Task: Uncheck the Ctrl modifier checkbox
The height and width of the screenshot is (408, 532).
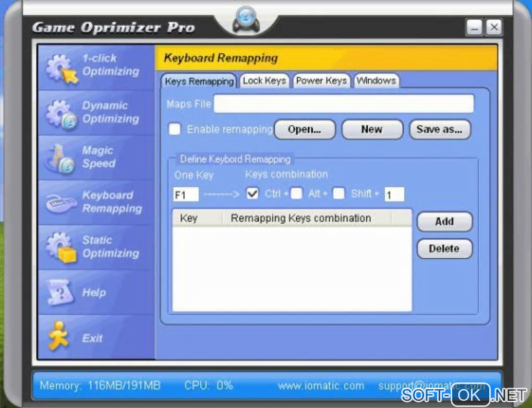Action: click(252, 194)
